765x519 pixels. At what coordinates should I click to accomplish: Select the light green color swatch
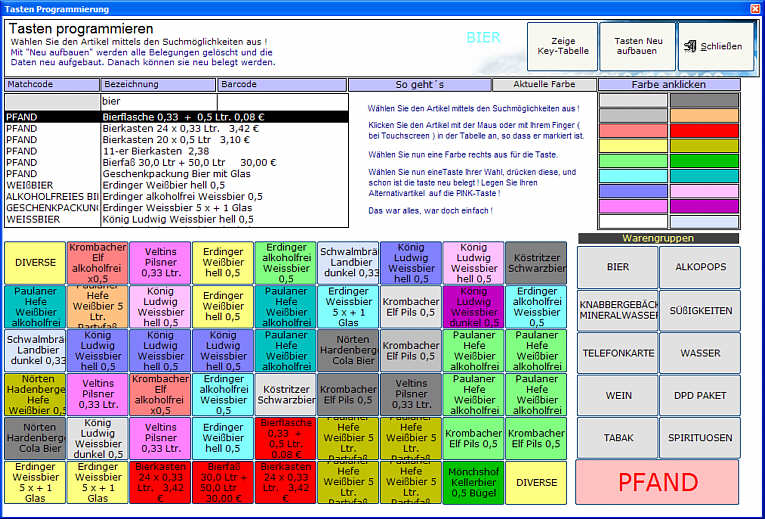[633, 161]
